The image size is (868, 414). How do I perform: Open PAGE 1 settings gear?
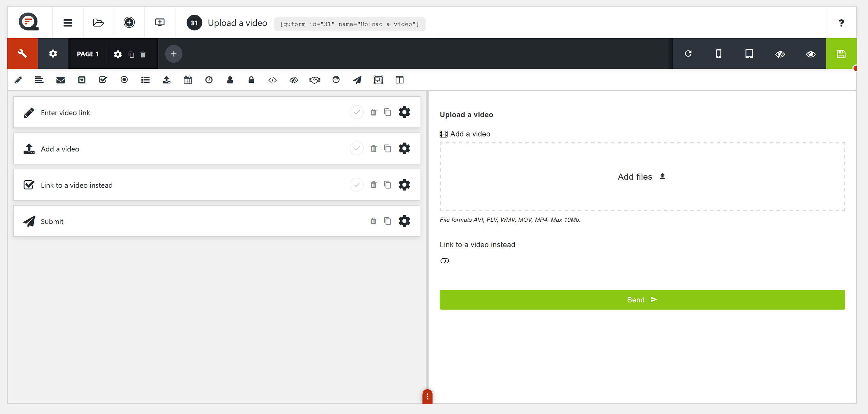[118, 54]
